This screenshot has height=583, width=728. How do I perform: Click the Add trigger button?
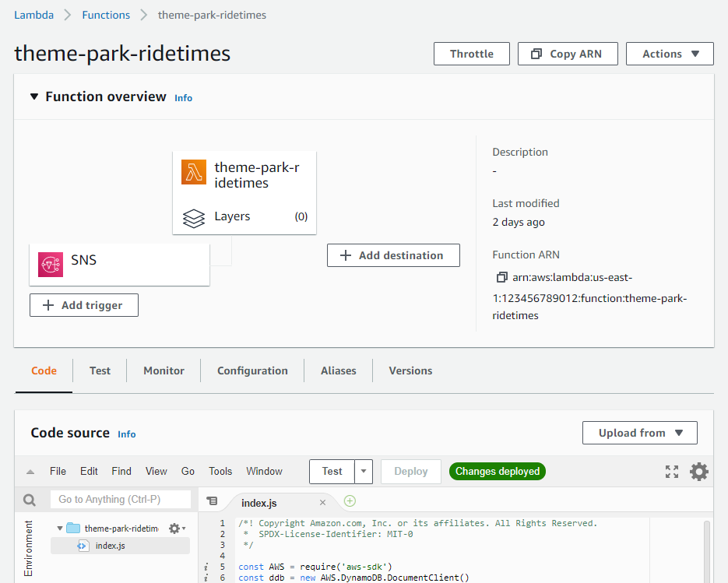[x=84, y=305]
